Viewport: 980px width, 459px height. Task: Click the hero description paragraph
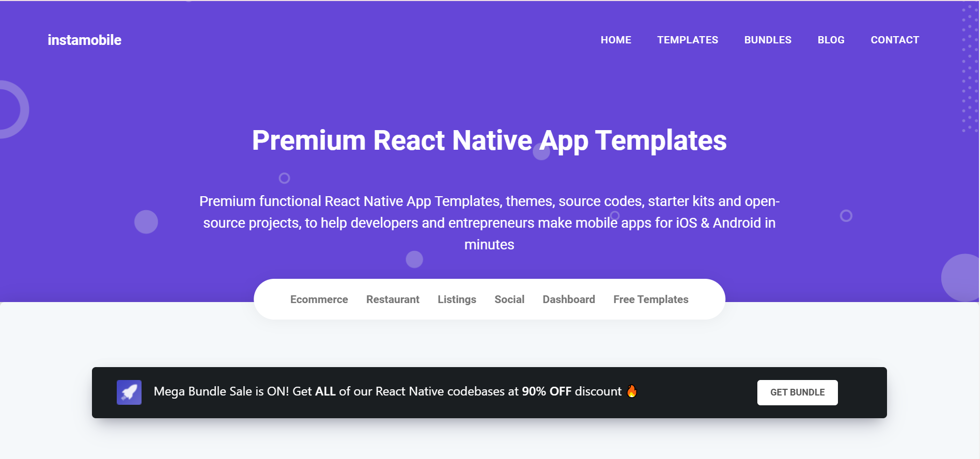pyautogui.click(x=489, y=223)
